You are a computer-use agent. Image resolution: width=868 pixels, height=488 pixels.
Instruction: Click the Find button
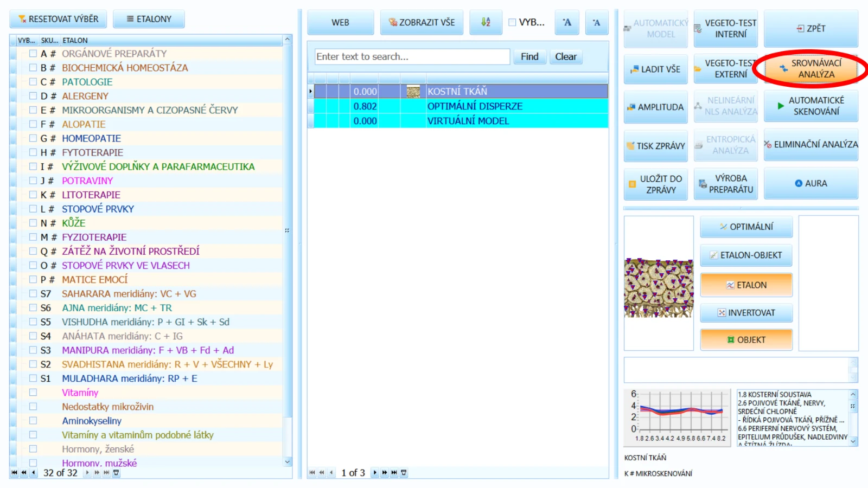(529, 56)
